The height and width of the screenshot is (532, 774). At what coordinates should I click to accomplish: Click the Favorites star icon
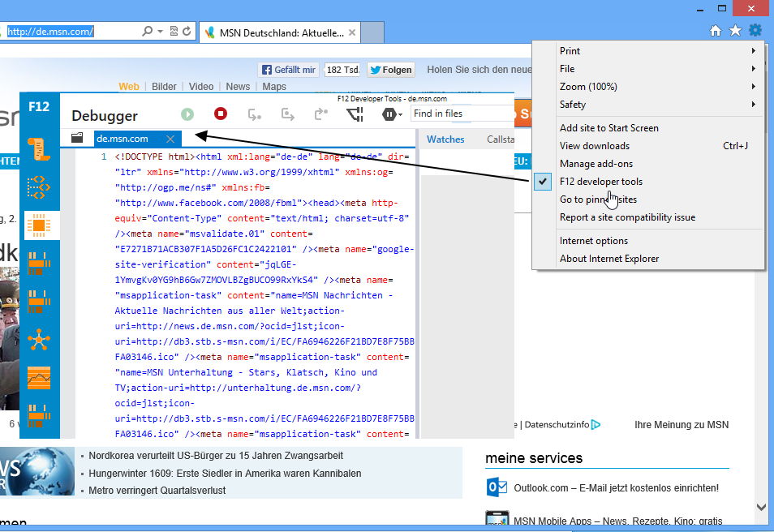tap(736, 31)
